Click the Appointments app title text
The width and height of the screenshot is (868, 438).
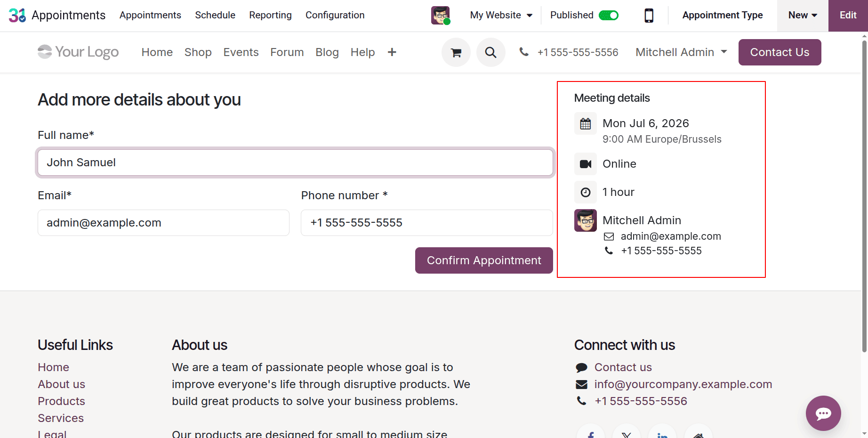pos(69,15)
